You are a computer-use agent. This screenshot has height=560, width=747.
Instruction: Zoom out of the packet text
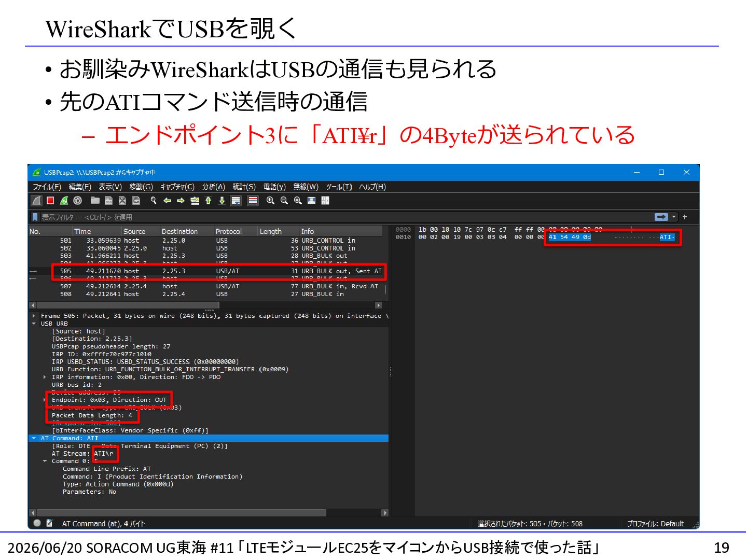point(284,201)
